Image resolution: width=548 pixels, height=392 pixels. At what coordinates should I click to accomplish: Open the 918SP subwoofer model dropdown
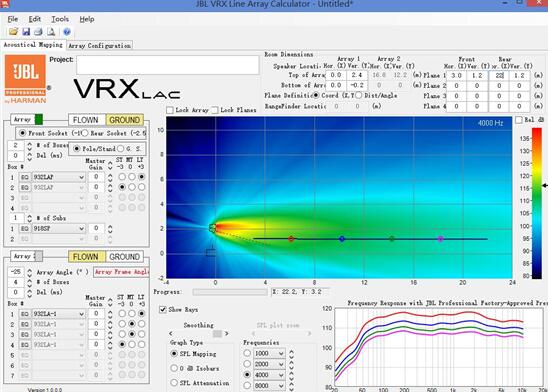(x=59, y=228)
